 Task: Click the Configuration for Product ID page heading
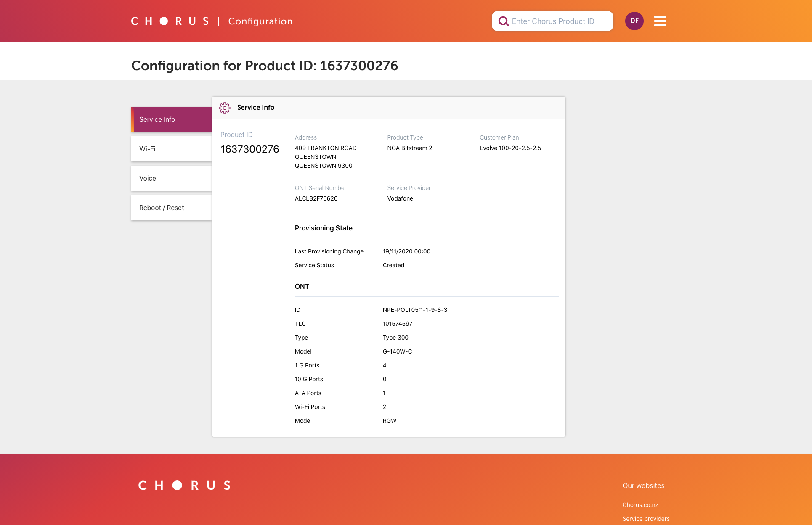(x=265, y=66)
